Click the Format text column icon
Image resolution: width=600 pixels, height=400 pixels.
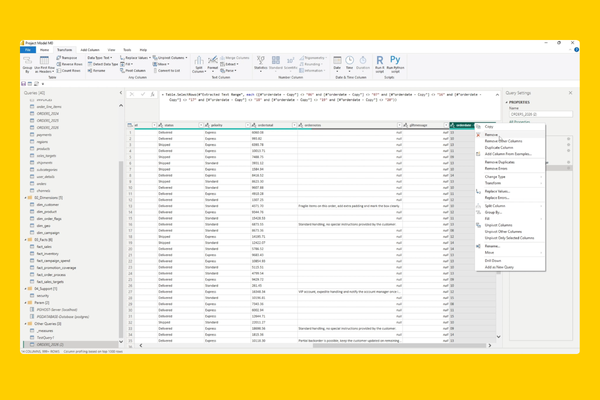pyautogui.click(x=212, y=64)
